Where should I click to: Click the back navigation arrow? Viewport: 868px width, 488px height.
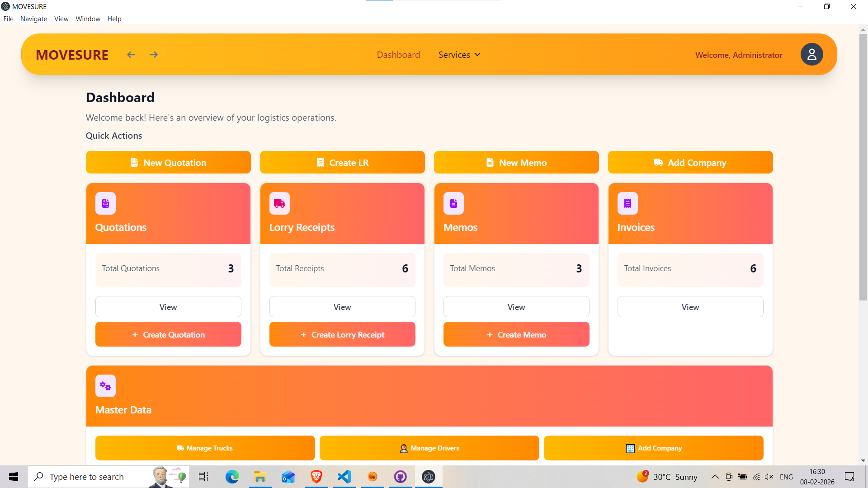[131, 54]
